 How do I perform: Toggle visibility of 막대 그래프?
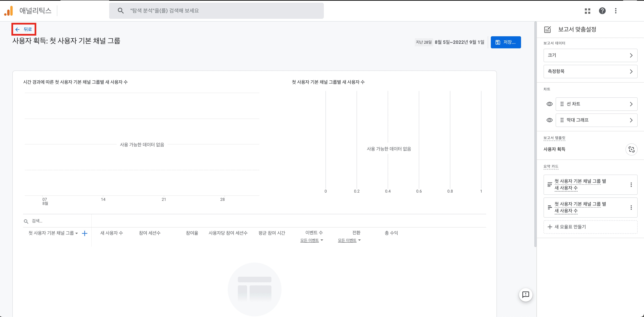(x=549, y=120)
